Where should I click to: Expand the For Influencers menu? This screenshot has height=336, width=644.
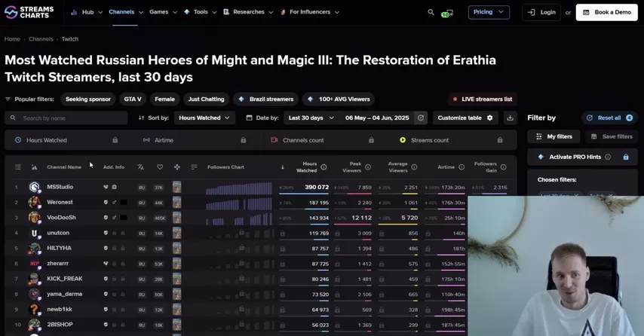(x=310, y=12)
